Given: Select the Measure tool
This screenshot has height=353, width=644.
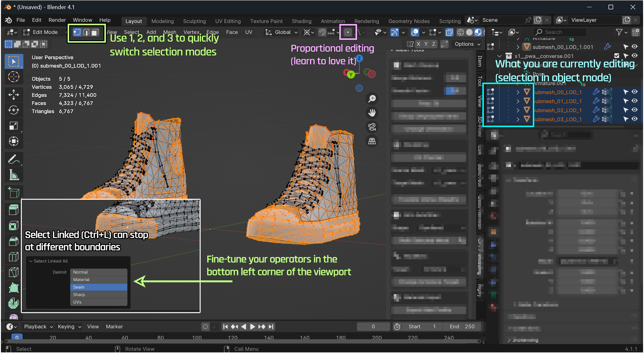Looking at the screenshot, I should pos(13,175).
